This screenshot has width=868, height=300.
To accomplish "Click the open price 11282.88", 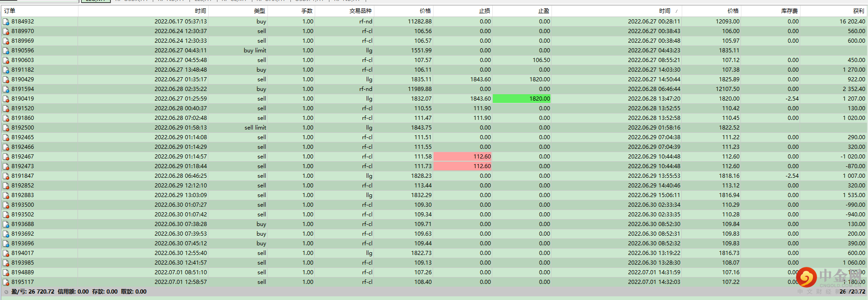I will tap(420, 22).
